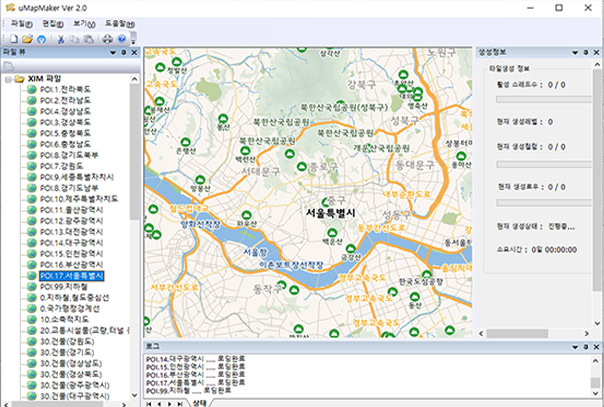Click the globe icon beside POI.12.광주광역시
Image resolution: width=604 pixels, height=407 pixels.
pyautogui.click(x=32, y=221)
